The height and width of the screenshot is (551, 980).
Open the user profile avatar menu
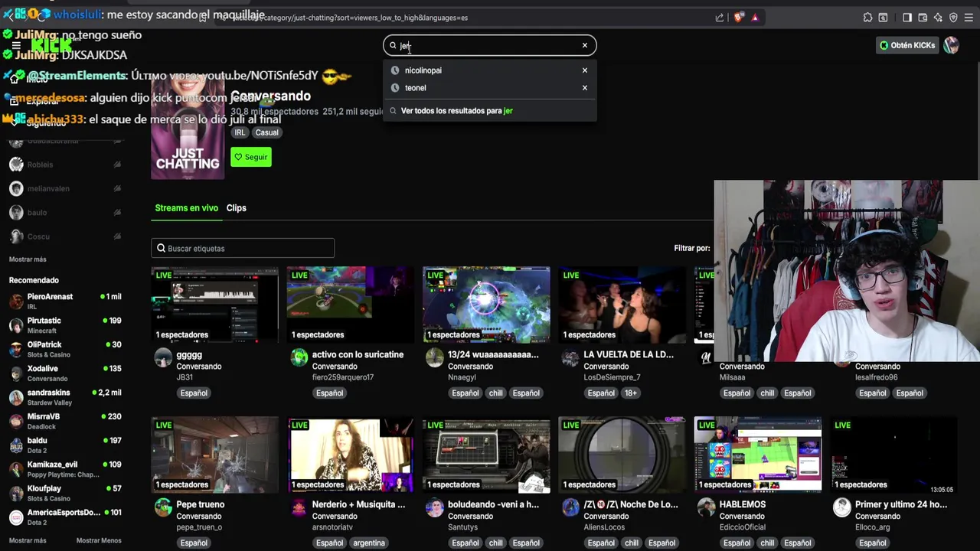click(951, 45)
